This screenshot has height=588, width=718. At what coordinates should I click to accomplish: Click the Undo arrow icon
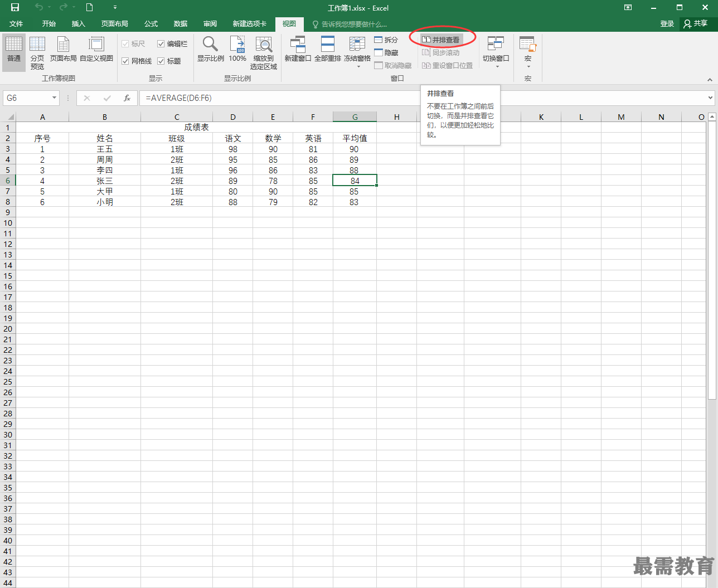coord(38,7)
